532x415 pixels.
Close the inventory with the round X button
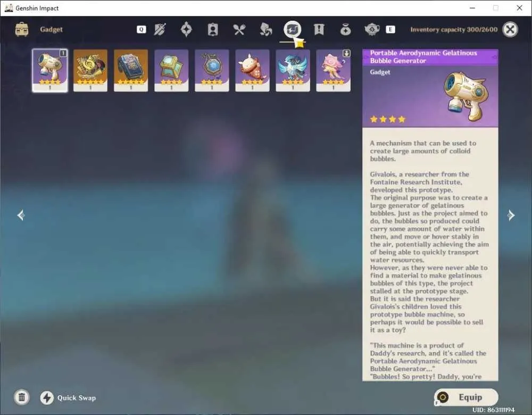(510, 29)
